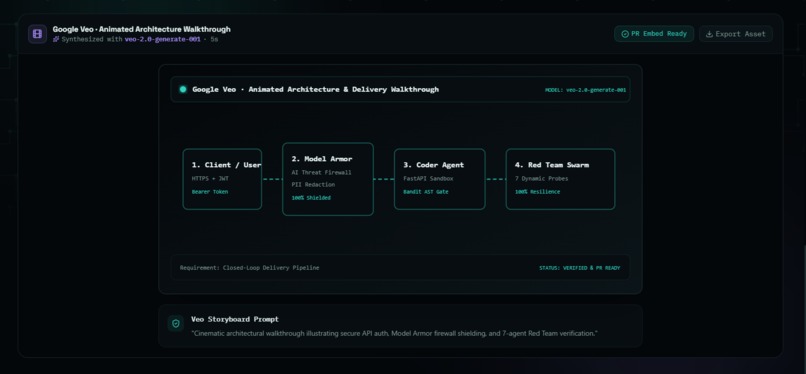Click the Google Veo · Animated Architecture Walkthrough title
Screen dimensions: 806x374
(141, 29)
